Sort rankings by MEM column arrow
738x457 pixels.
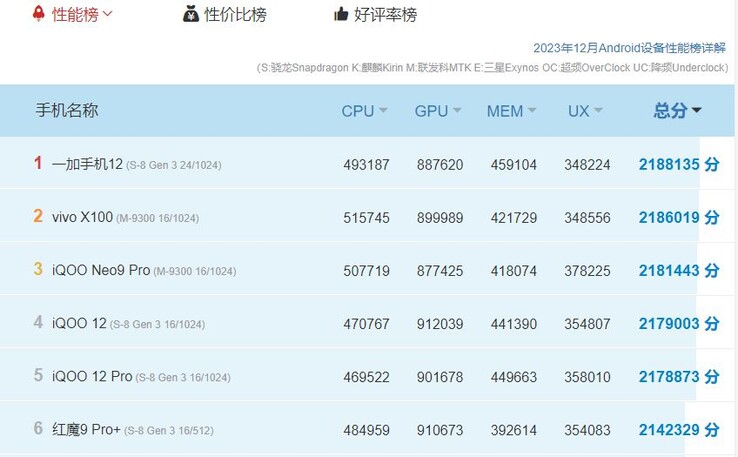point(532,110)
